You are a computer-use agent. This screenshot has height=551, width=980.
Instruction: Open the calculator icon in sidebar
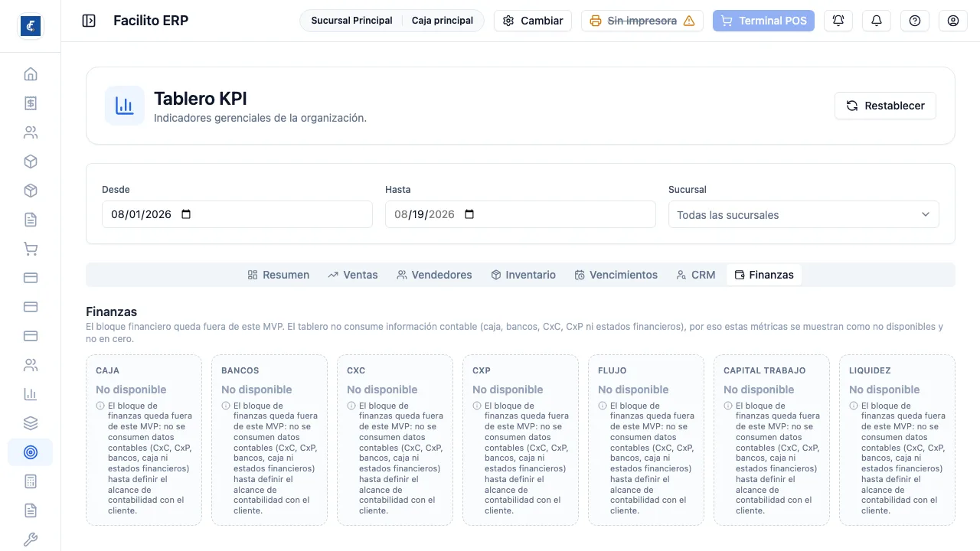point(31,481)
